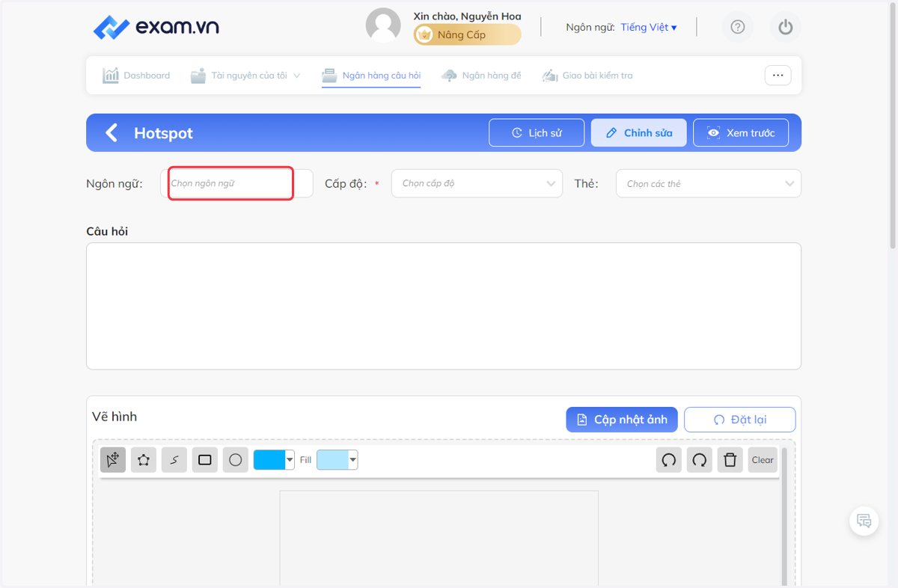Click the undo arrow in drawing toolbar
This screenshot has height=588, width=898.
(x=669, y=460)
